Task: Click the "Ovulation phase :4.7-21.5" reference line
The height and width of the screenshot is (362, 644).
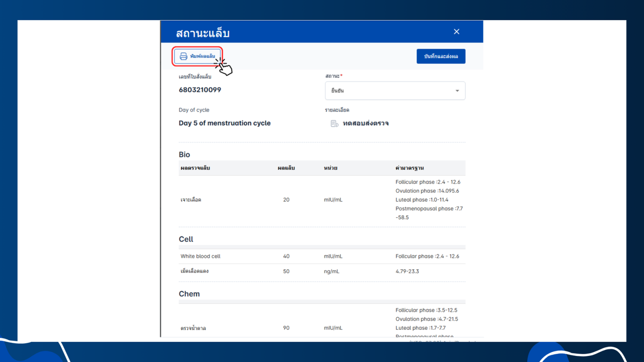Action: click(426, 319)
